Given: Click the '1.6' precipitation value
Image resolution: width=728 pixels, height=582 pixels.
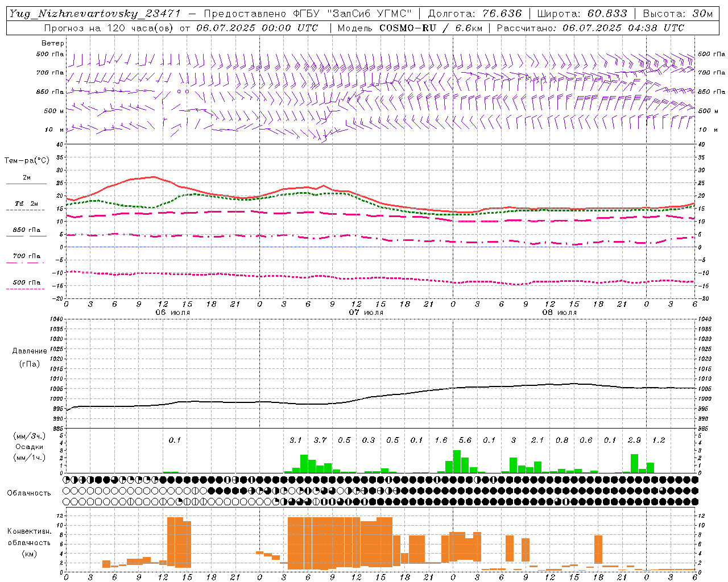Looking at the screenshot, I should [441, 440].
